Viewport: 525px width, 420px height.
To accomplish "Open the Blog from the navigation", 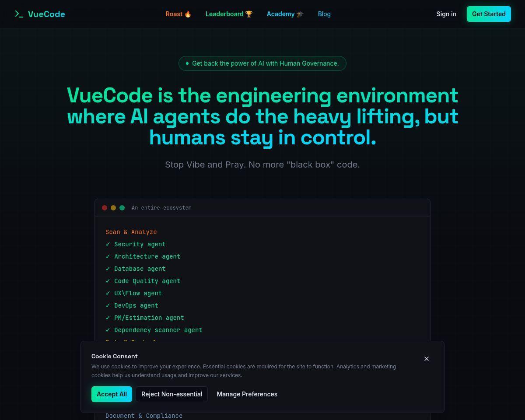I will point(324,14).
